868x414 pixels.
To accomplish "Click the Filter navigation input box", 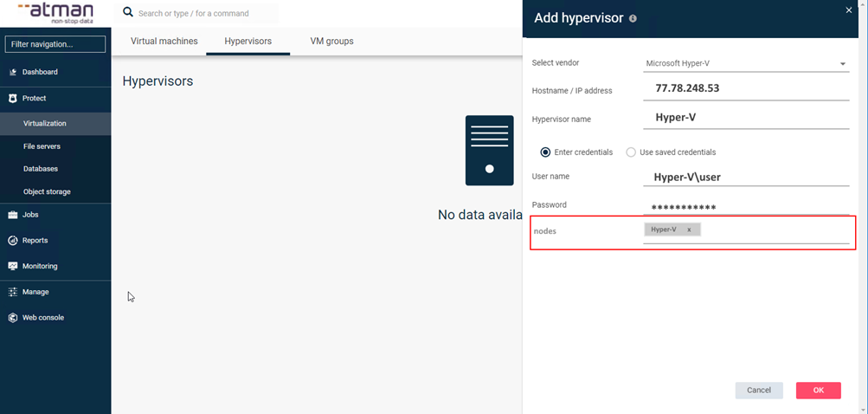I will (x=55, y=44).
